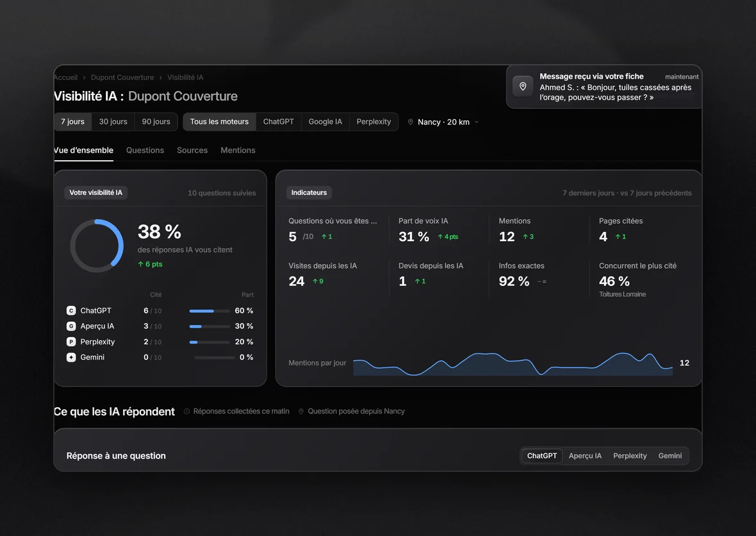
Task: Click the Mentions par jour value 12
Action: [684, 363]
